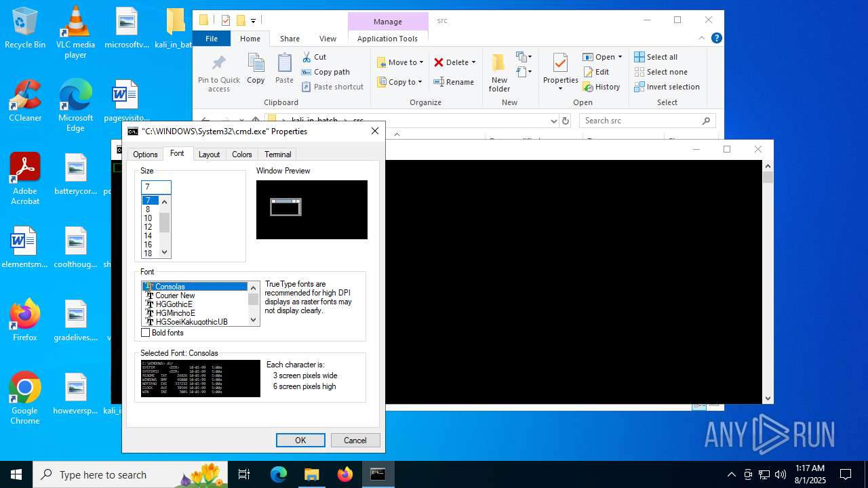Open the File menu in Explorer
This screenshot has width=868, height=488.
pos(212,39)
